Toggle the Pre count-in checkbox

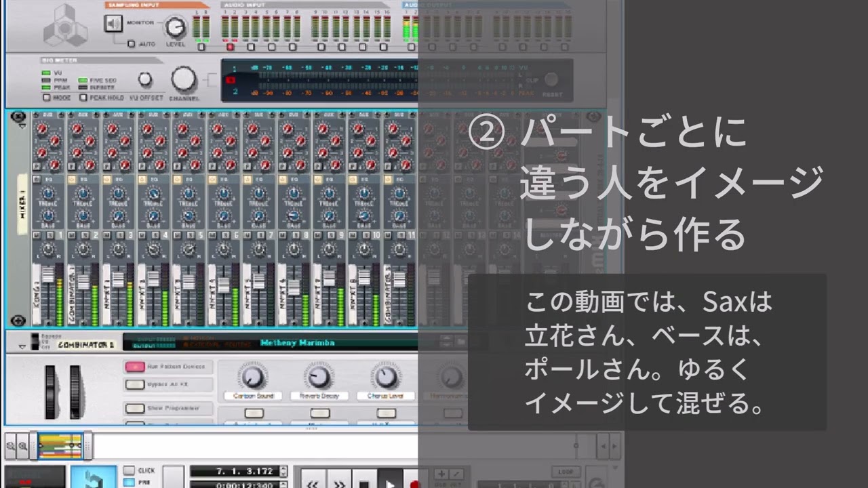(128, 483)
